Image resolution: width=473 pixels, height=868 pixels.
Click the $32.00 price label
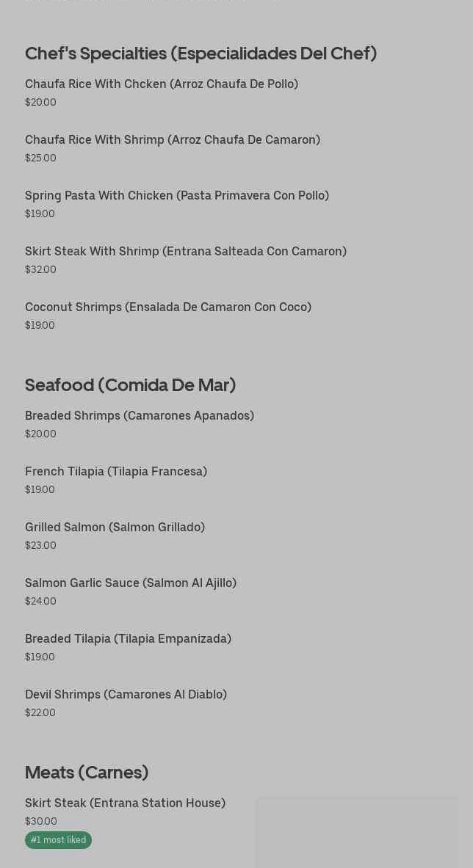40,269
